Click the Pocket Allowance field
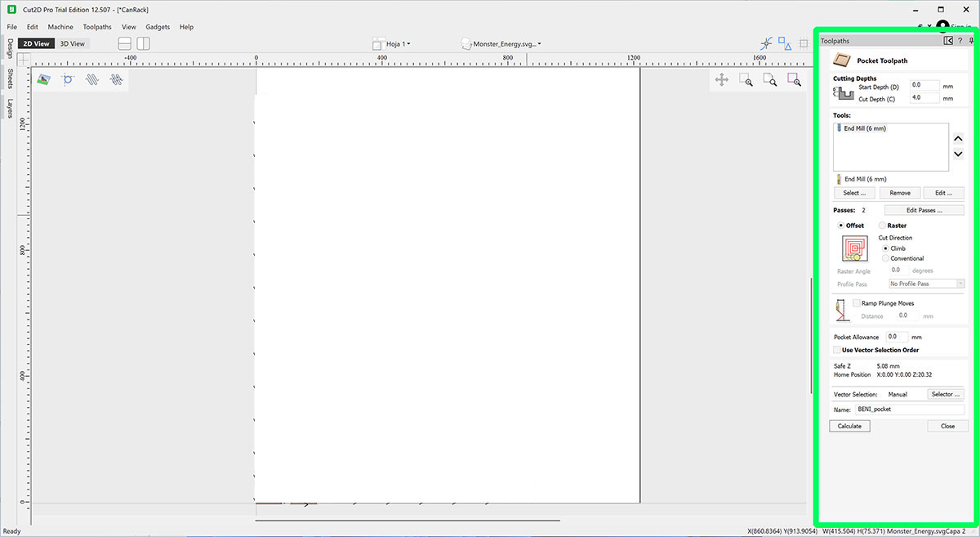 pos(896,337)
